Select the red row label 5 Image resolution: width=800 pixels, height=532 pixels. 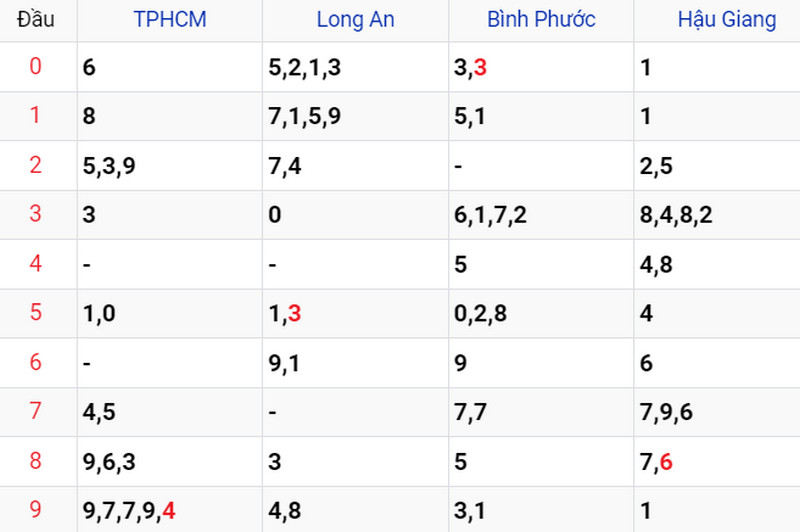35,312
